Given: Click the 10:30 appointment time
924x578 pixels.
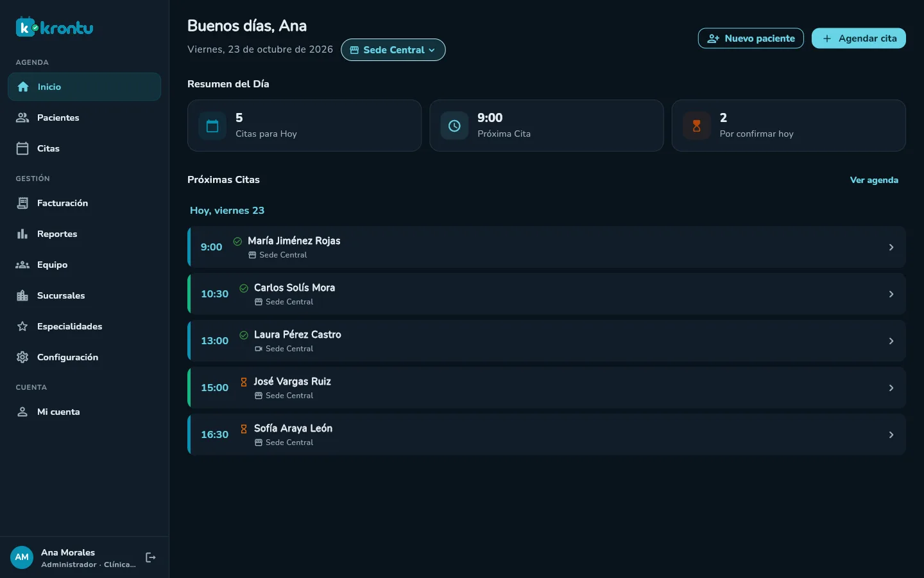Looking at the screenshot, I should (214, 294).
